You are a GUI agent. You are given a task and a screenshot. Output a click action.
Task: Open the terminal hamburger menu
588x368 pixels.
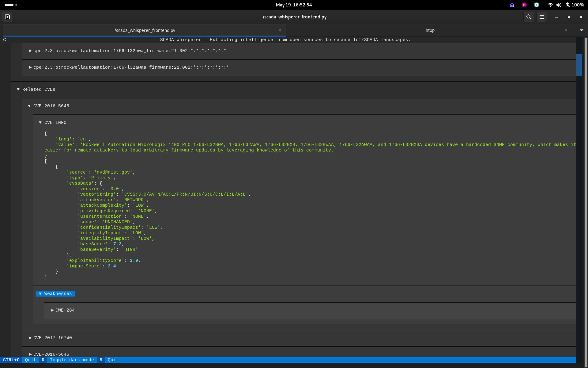[542, 17]
